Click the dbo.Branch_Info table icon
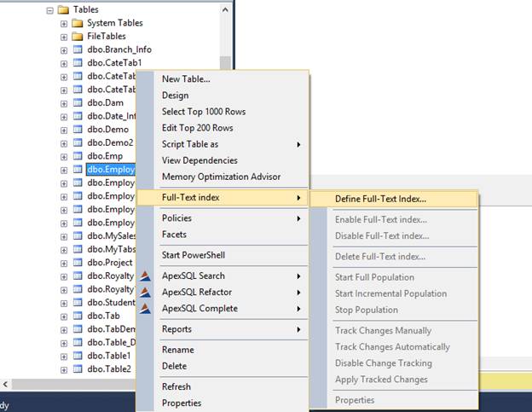This screenshot has height=412, width=532. (78, 49)
